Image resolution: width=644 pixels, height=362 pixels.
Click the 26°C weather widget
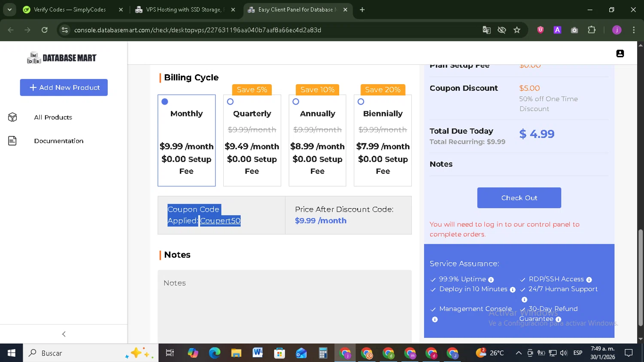pos(490,353)
